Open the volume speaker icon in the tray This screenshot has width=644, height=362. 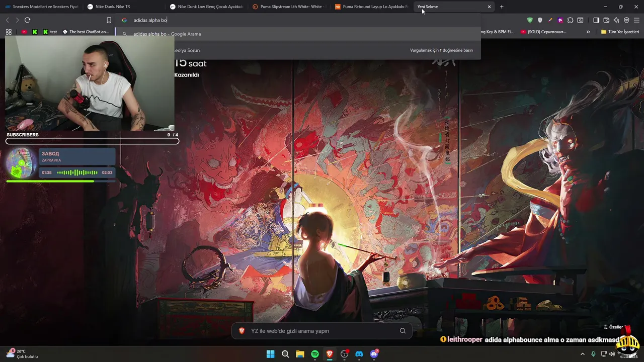[x=612, y=354]
